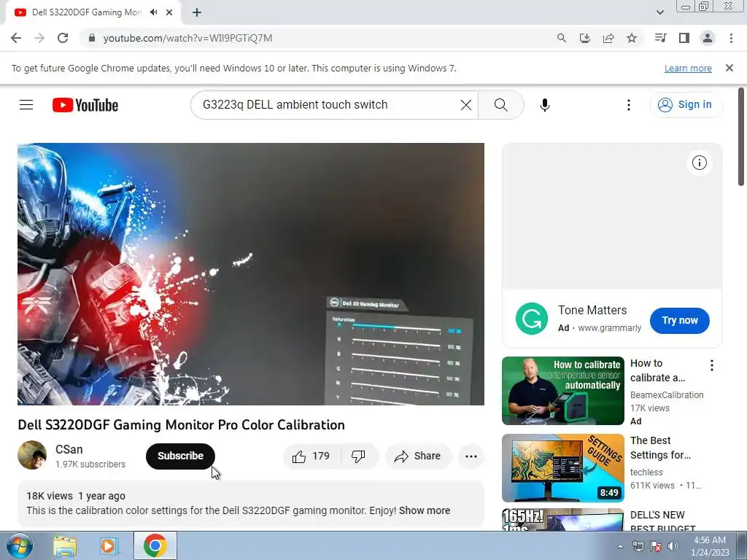
Task: Open Windows Media Player from taskbar
Action: pos(109,545)
